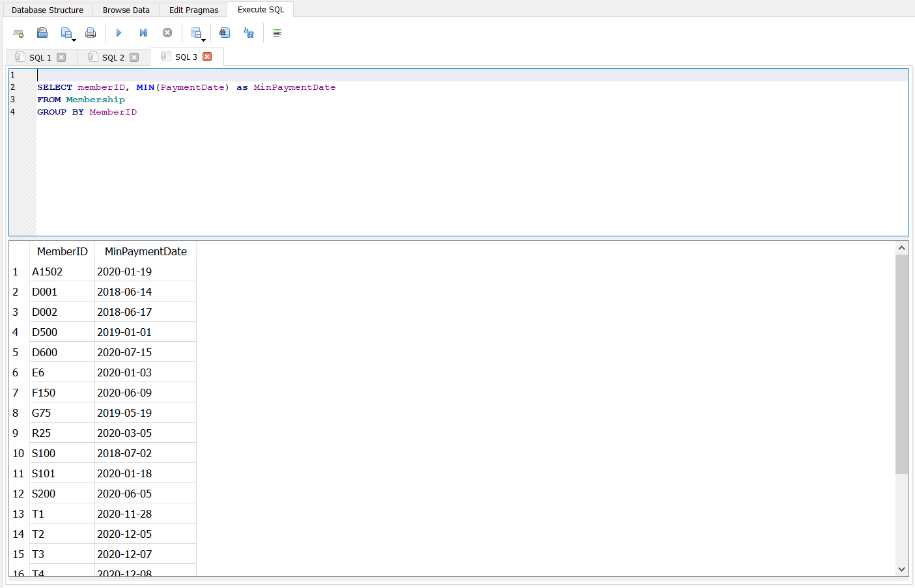915x588 pixels.
Task: Select cell E6 in results
Action: click(62, 372)
